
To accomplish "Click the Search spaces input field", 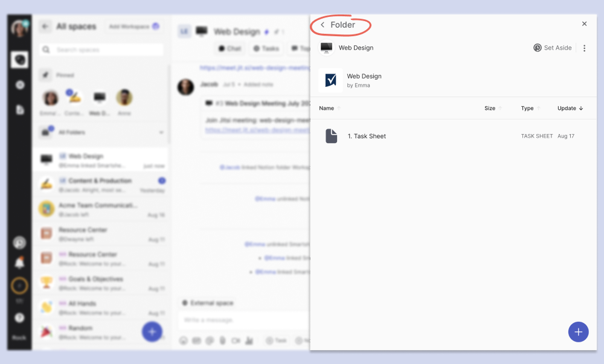I will 103,49.
